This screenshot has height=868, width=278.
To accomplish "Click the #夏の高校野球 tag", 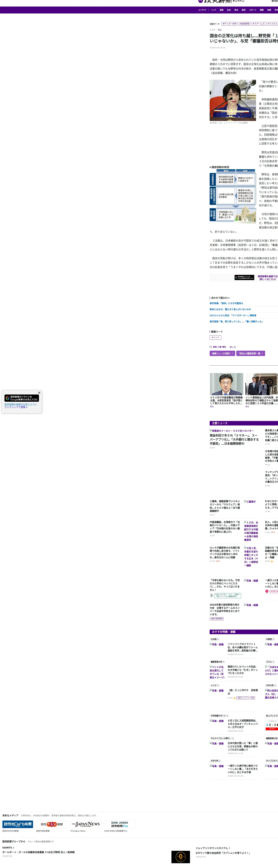I will (217, 619).
